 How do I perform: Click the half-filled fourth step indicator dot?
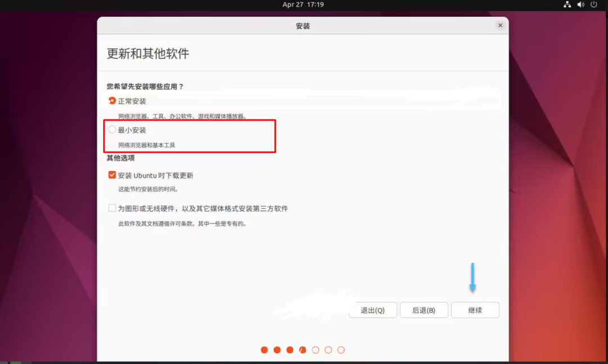coord(302,349)
